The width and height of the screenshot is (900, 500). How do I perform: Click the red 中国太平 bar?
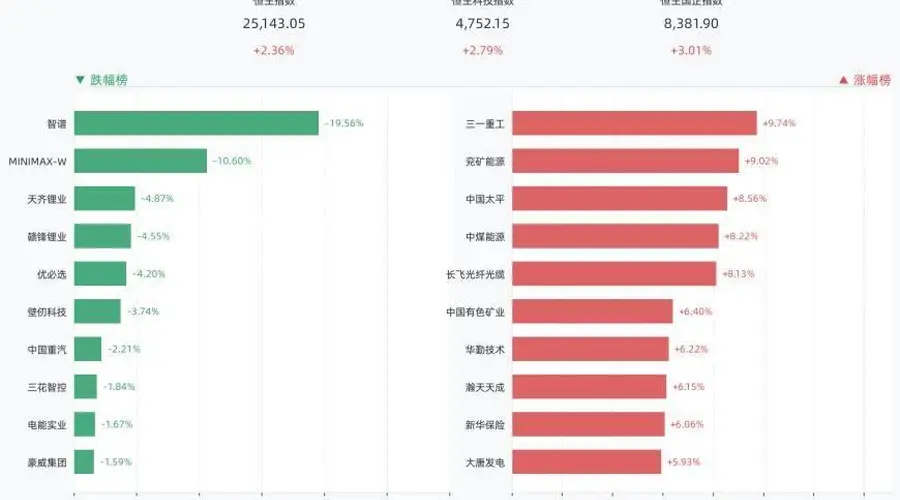point(620,198)
